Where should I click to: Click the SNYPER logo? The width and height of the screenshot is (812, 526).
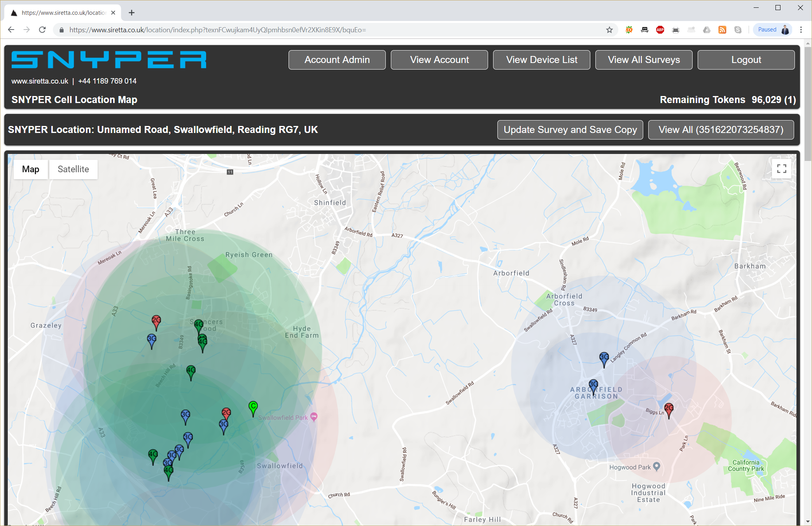tap(109, 59)
